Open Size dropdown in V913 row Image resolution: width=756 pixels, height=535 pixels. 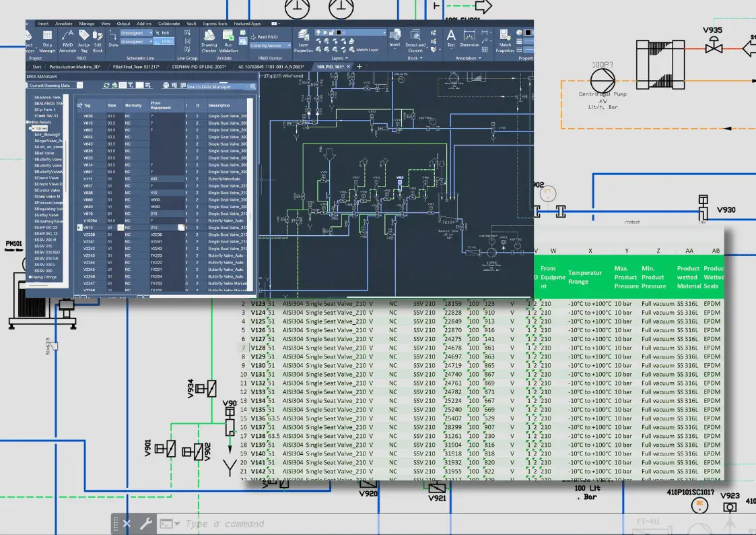121,227
